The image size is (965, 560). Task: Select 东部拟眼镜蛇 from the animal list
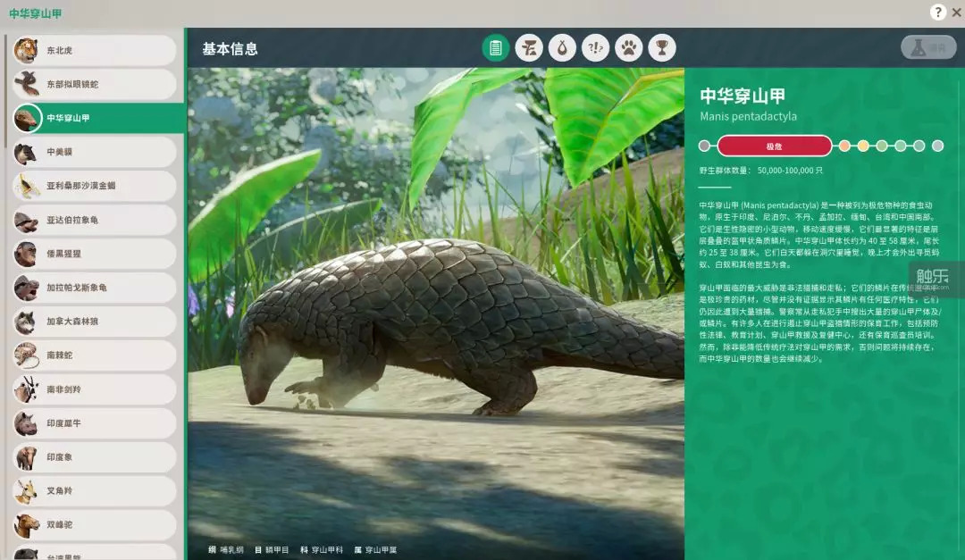(x=94, y=85)
